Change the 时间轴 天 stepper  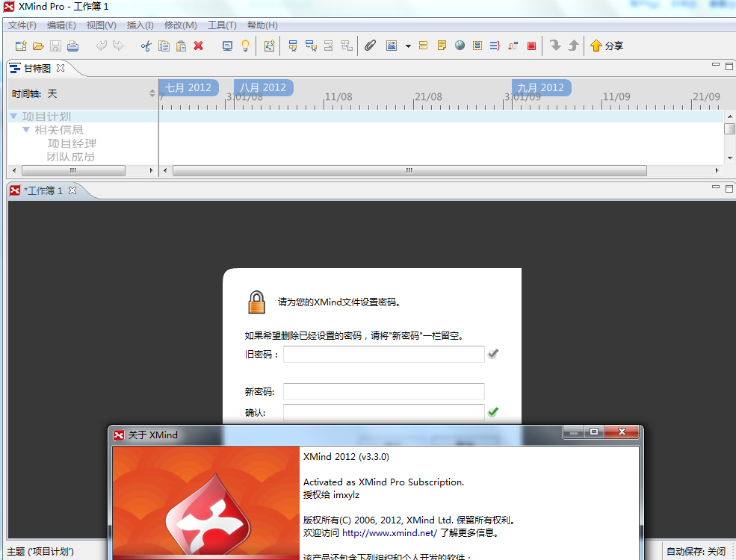(152, 93)
